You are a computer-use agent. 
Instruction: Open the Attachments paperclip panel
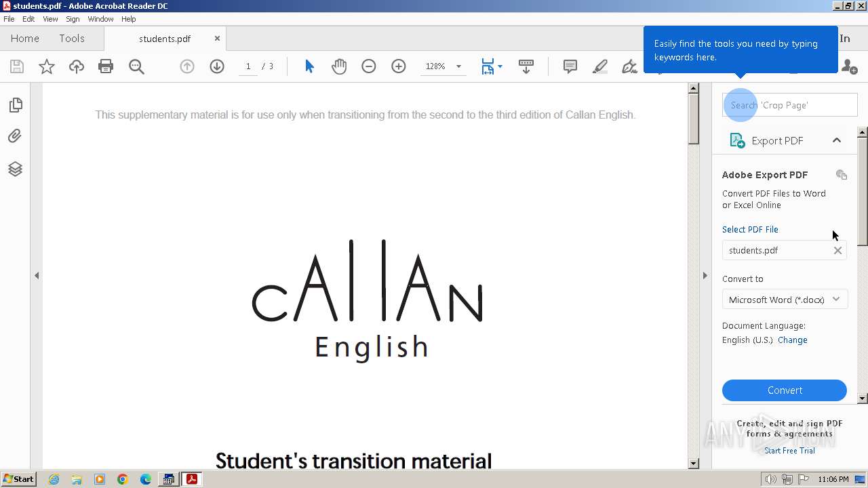coord(15,136)
